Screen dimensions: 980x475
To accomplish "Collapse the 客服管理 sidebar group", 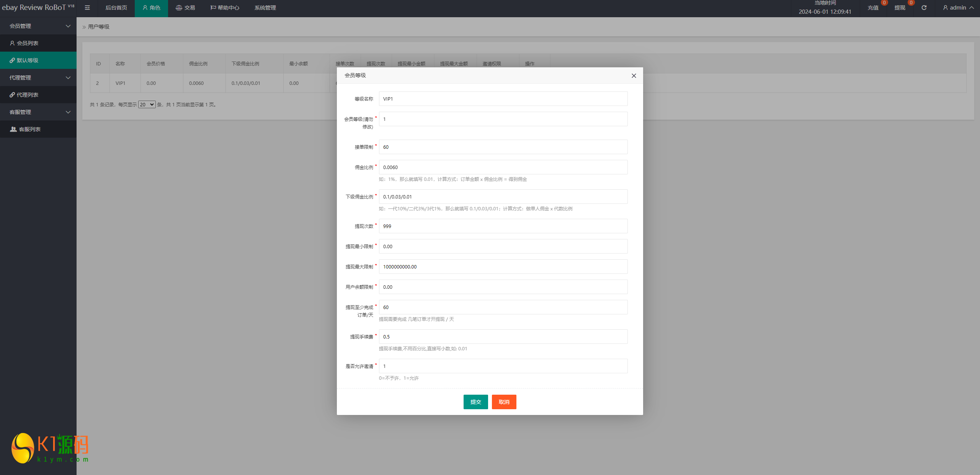I will [38, 112].
